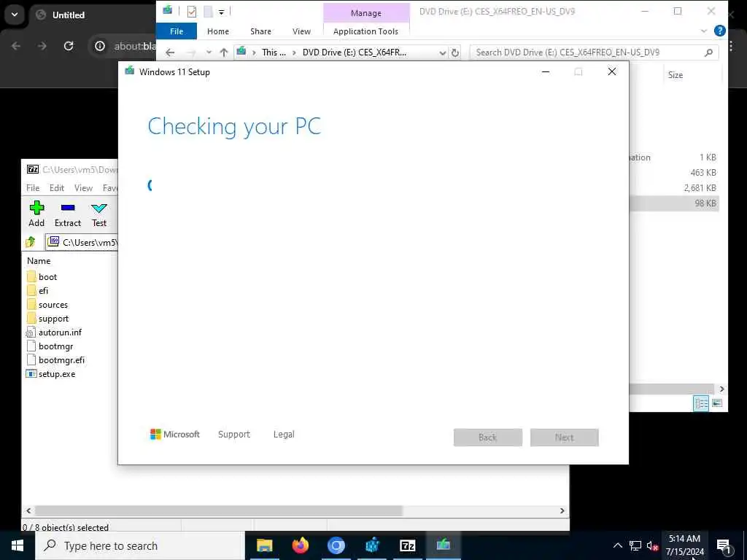Image resolution: width=747 pixels, height=560 pixels.
Task: Click the Test button in 7-Zip toolbar
Action: point(99,214)
